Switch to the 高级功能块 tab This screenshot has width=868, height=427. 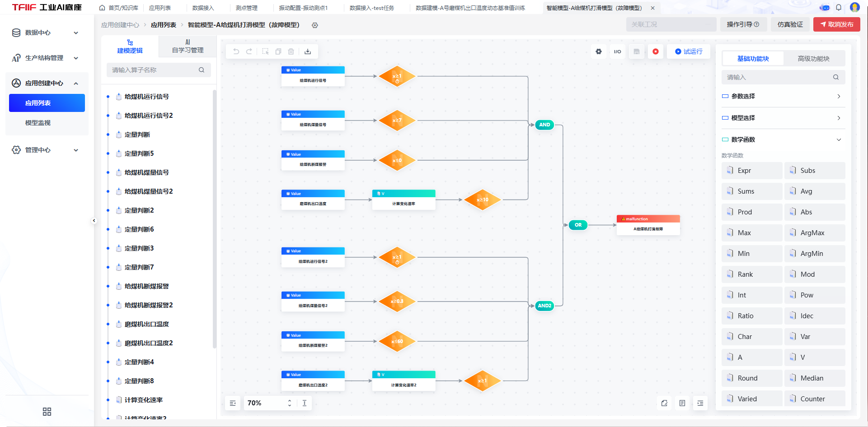[813, 59]
